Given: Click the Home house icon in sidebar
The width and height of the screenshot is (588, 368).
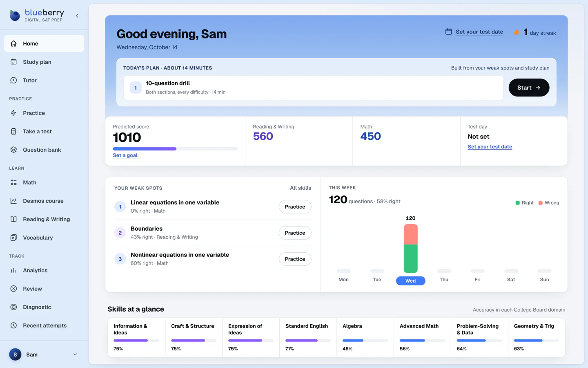Looking at the screenshot, I should click(x=13, y=43).
